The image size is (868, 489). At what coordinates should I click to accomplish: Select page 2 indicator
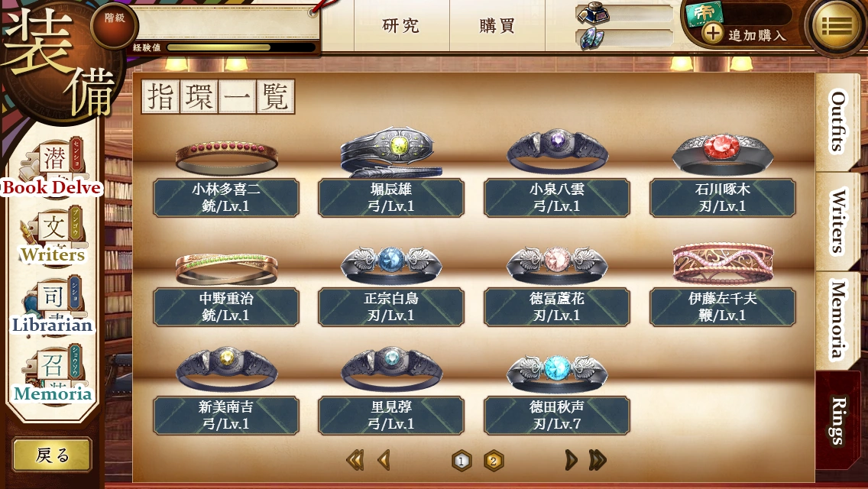point(494,461)
